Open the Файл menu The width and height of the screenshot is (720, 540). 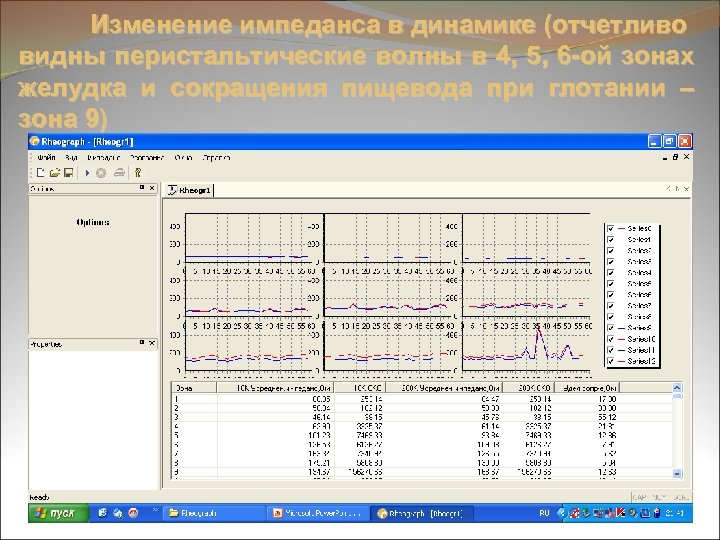(46, 158)
